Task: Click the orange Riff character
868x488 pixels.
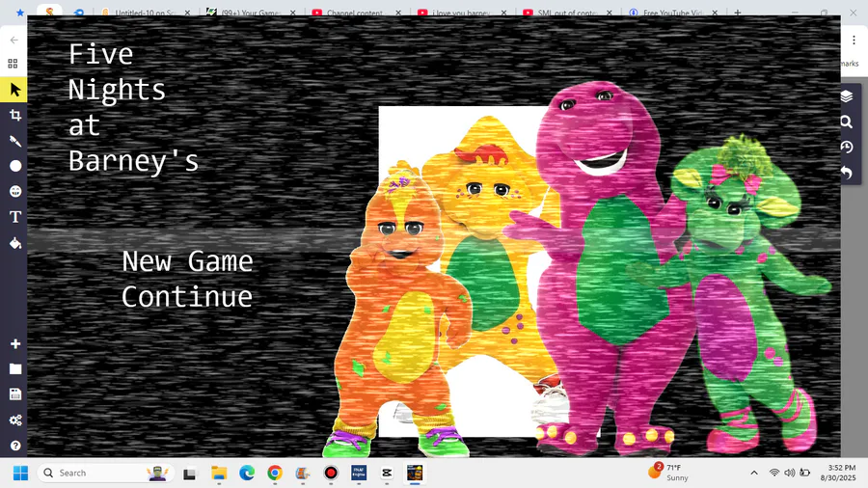Action: [401, 310]
